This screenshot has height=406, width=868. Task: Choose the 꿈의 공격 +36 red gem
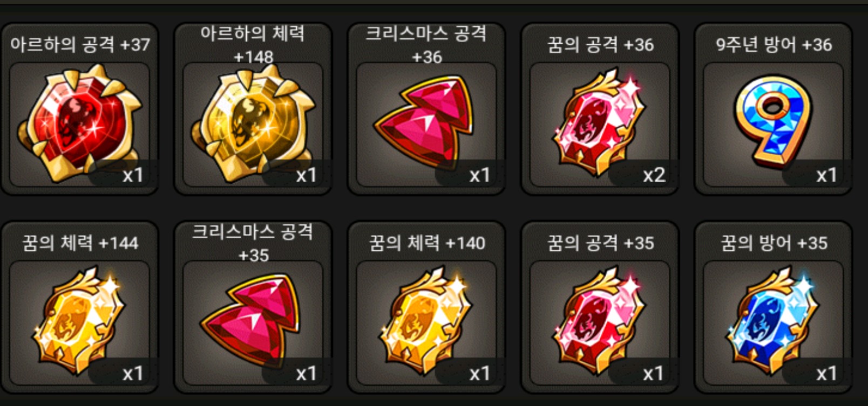(x=599, y=122)
